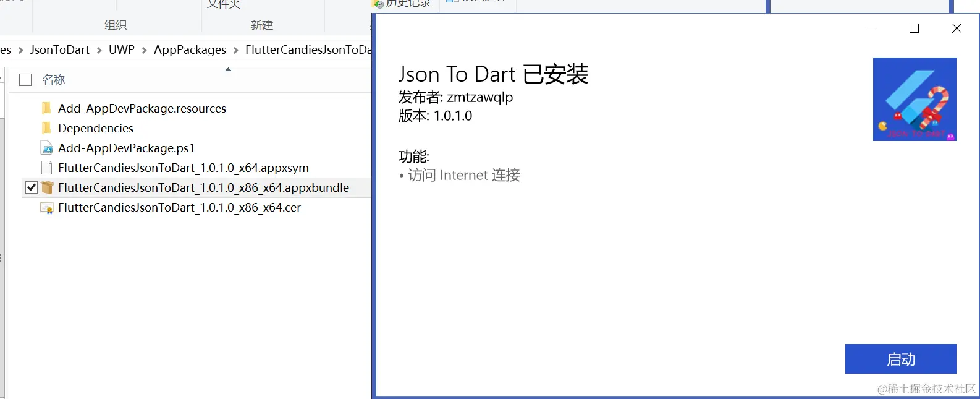Click the 访问 Internet 连接 capability text
The image size is (980, 399).
coord(463,175)
